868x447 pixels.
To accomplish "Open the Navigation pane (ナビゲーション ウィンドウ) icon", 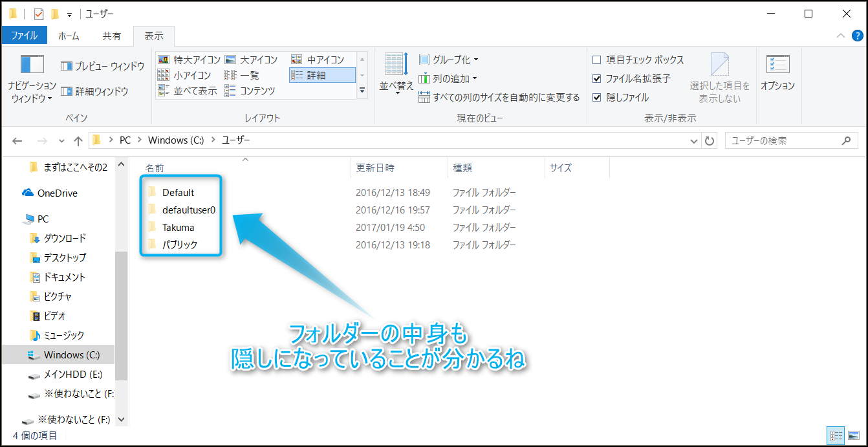I will (x=32, y=66).
